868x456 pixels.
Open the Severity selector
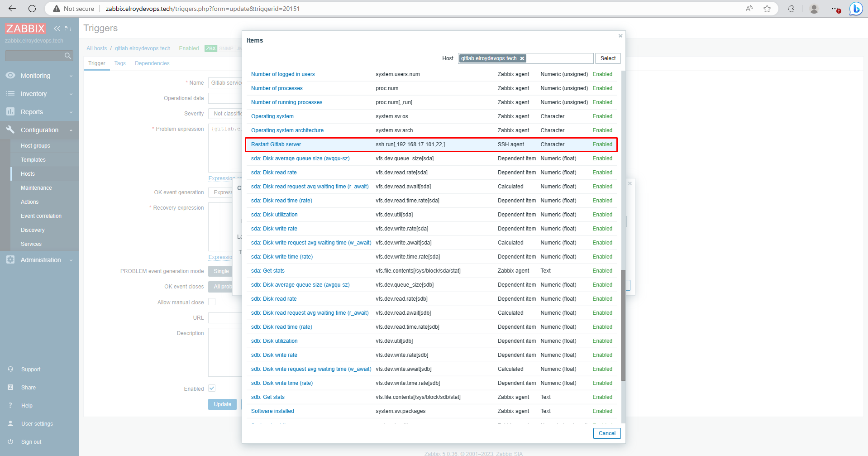point(225,114)
